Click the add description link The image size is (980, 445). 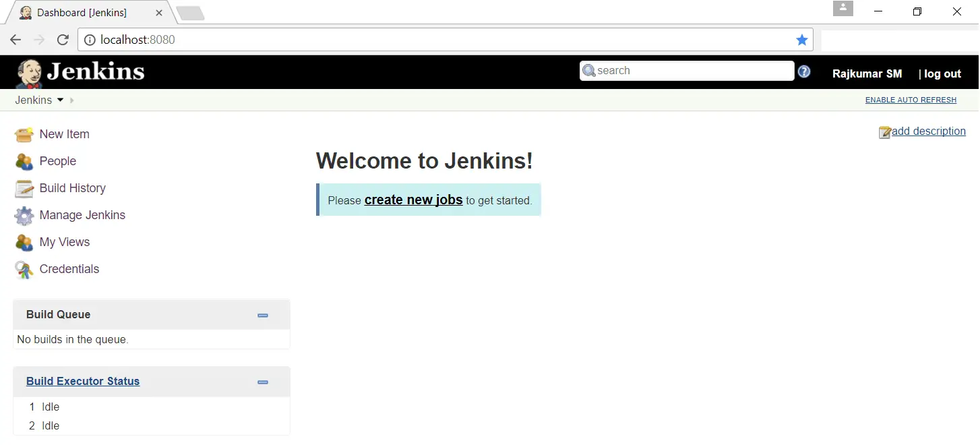pyautogui.click(x=929, y=131)
